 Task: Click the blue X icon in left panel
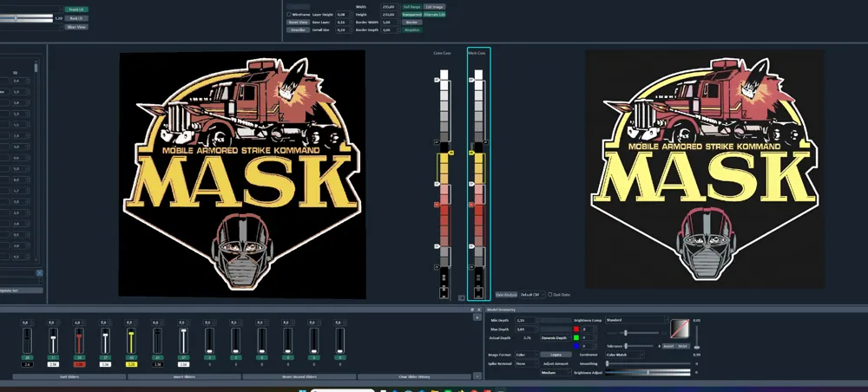pos(40,273)
